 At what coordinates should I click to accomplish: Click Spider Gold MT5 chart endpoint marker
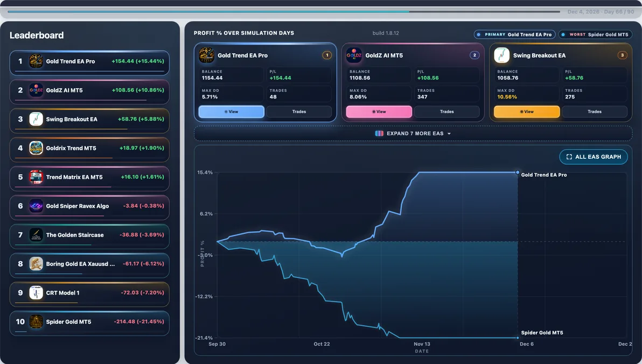(x=518, y=338)
